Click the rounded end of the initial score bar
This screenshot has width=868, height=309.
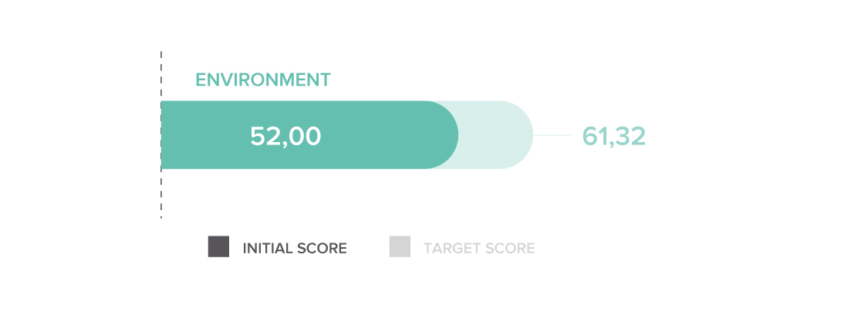[443, 134]
